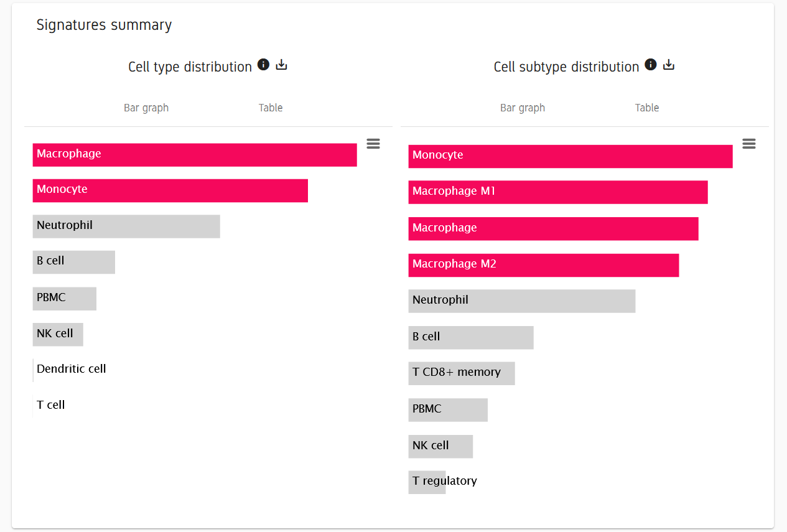The image size is (787, 532).
Task: Open hamburger menu of cell type chart
Action: coord(373,144)
